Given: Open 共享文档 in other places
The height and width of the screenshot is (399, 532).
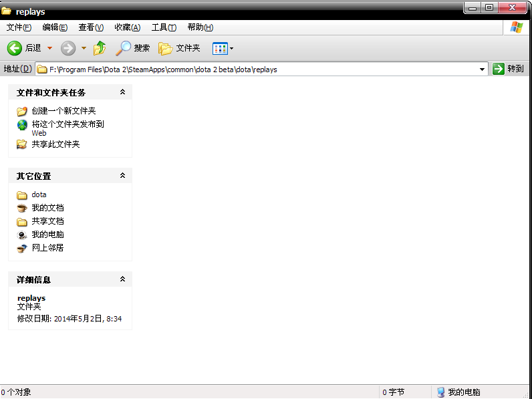Looking at the screenshot, I should [x=48, y=221].
